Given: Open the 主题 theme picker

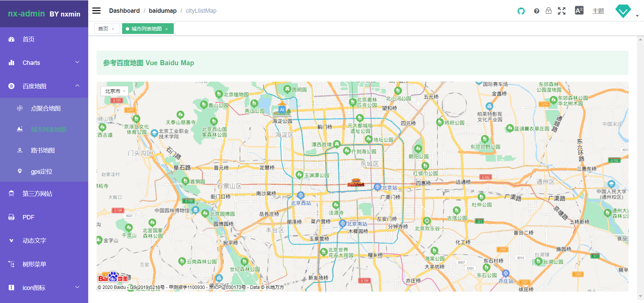Looking at the screenshot, I should click(598, 11).
